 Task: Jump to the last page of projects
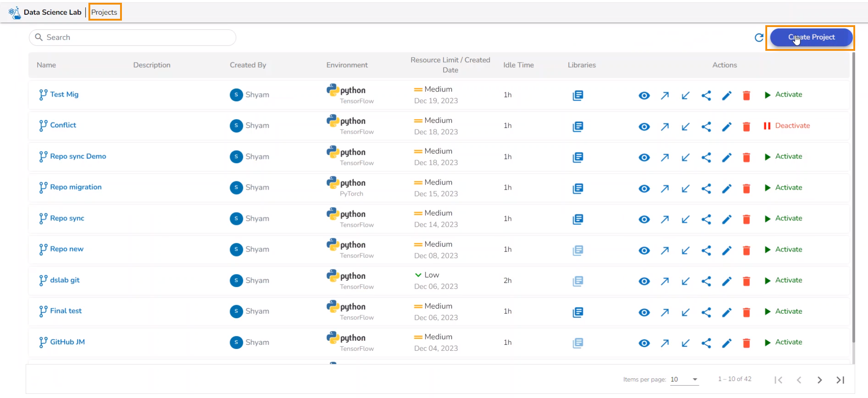pos(840,380)
